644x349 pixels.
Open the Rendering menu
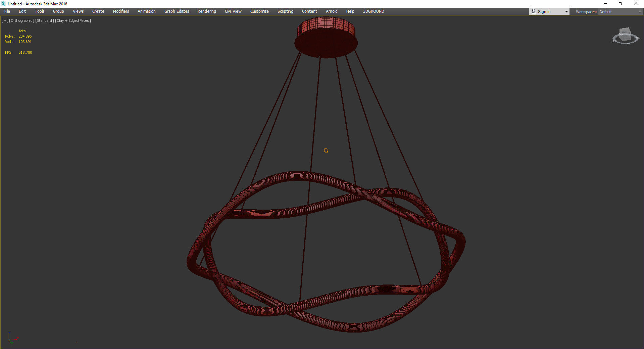point(207,11)
